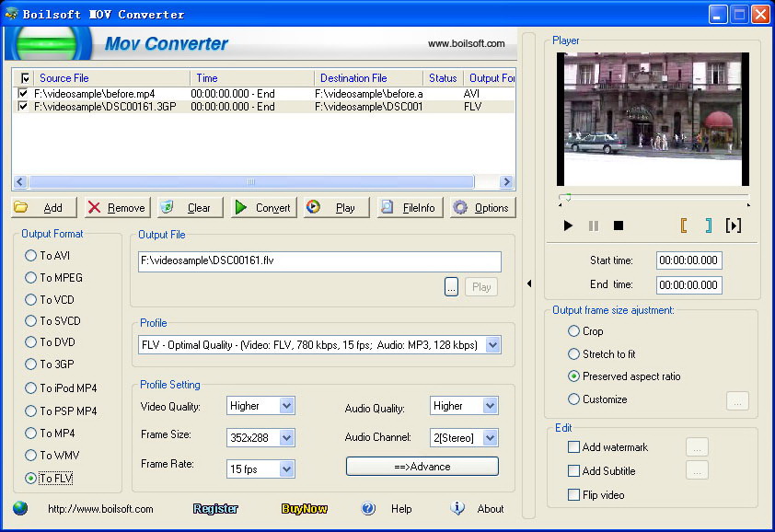Open the About info icon
This screenshot has width=775, height=532.
[x=457, y=508]
